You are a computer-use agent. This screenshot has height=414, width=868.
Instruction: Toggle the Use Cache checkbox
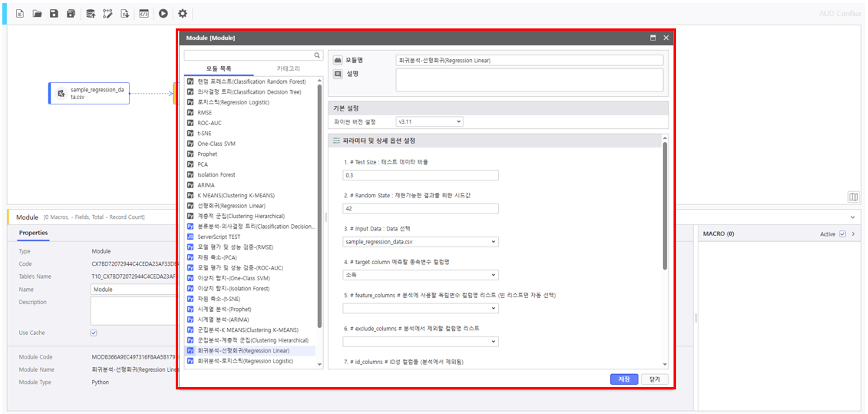tap(94, 333)
